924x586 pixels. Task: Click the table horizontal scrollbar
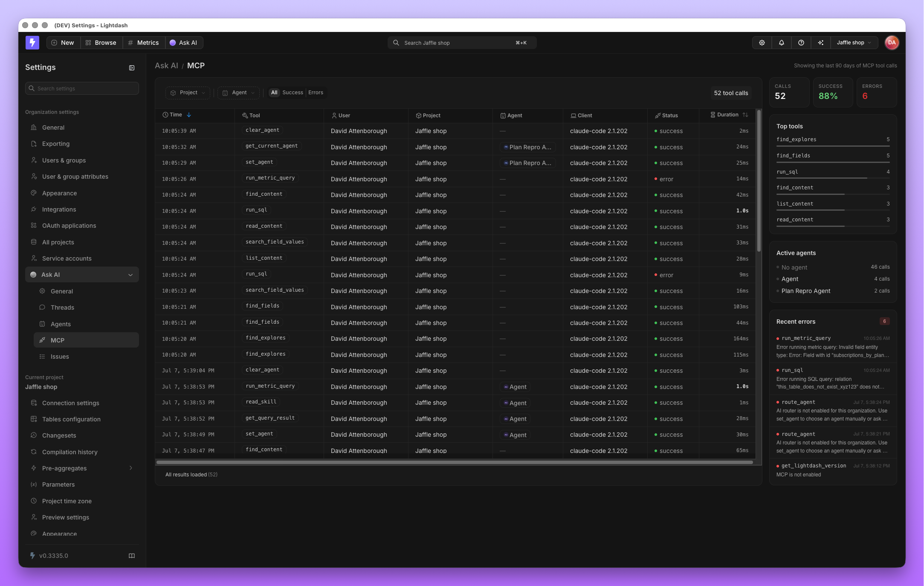tap(455, 462)
